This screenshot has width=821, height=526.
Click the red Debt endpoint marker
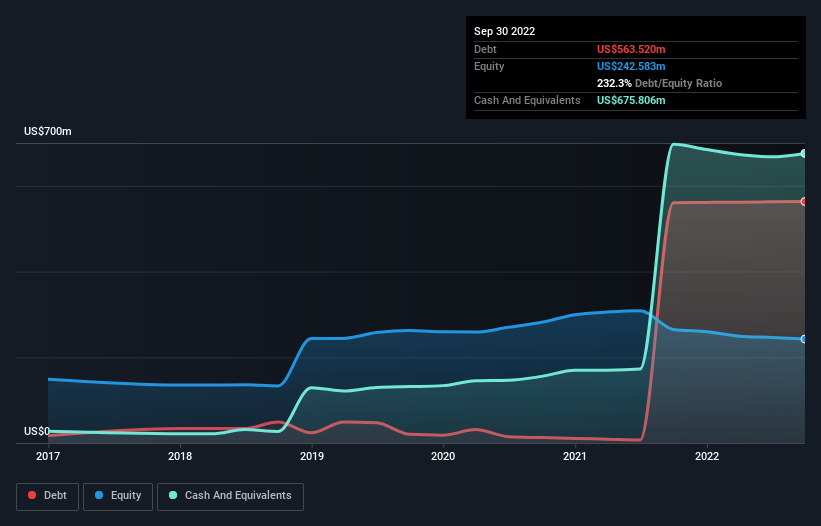[804, 202]
